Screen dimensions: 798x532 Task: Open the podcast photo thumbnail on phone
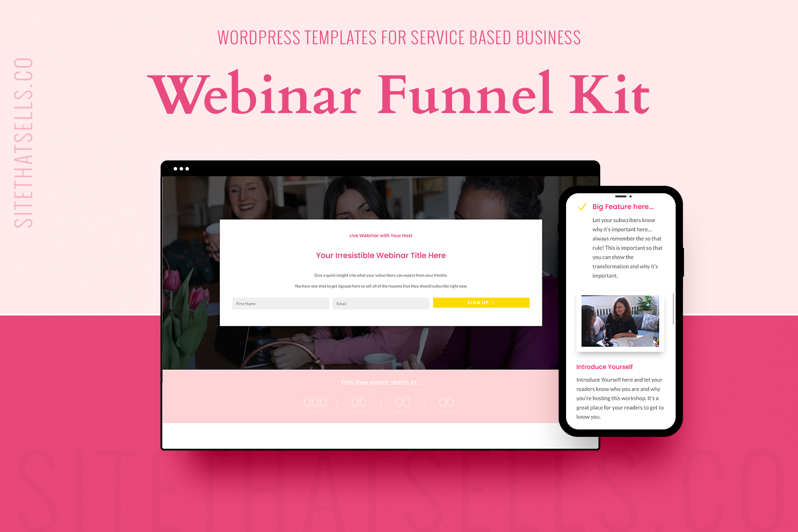click(620, 321)
